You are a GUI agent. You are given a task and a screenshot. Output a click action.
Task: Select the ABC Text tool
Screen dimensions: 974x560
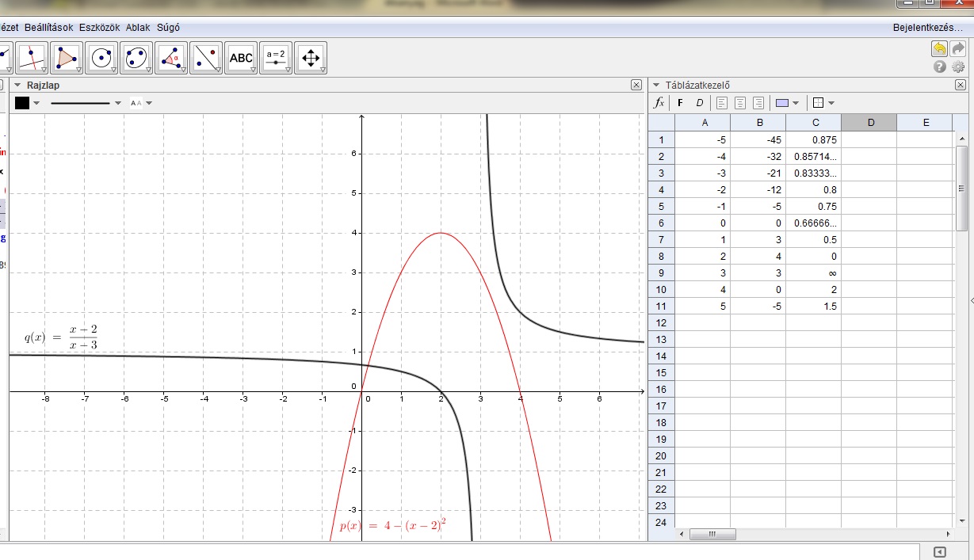(241, 58)
